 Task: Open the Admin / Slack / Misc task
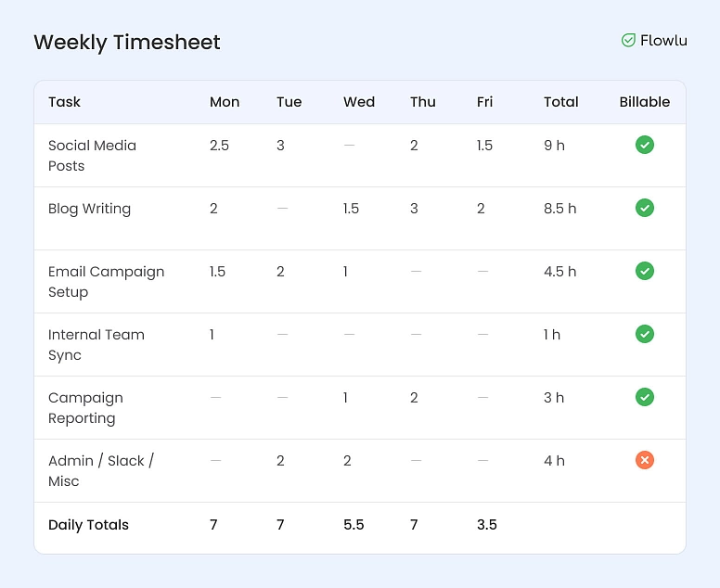(100, 470)
